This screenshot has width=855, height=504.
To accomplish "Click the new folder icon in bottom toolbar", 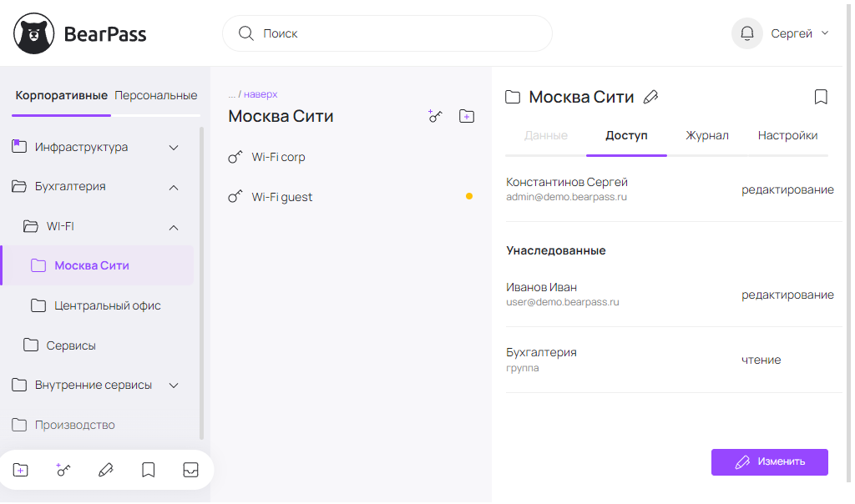I will [x=21, y=471].
